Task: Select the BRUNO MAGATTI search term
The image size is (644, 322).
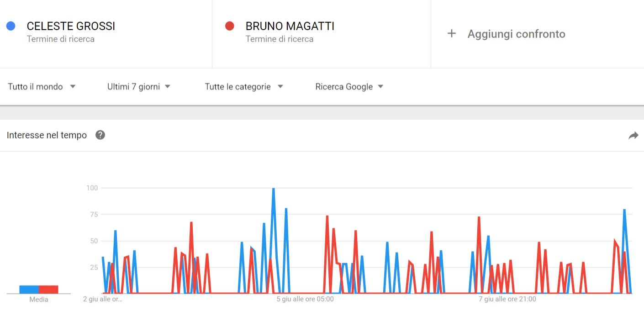Action: pos(290,26)
